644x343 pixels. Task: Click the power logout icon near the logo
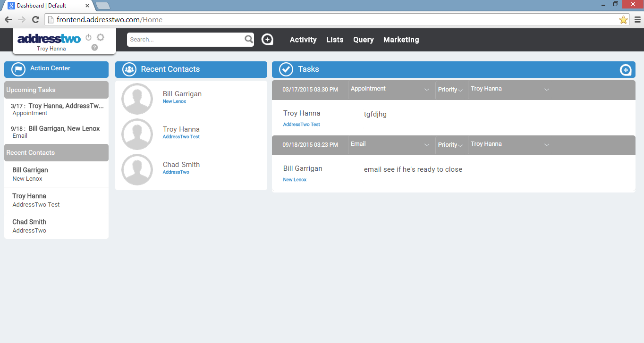[x=88, y=37]
